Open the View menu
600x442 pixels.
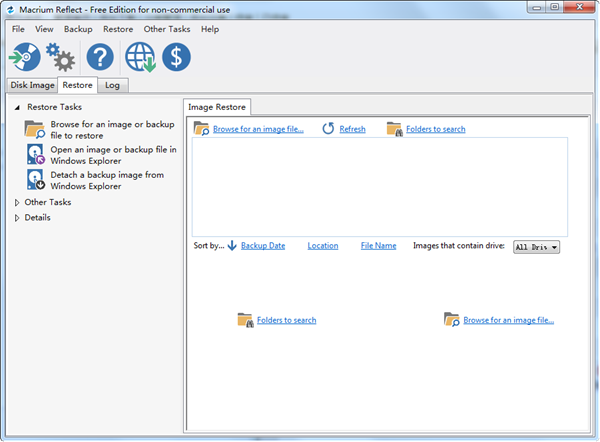pyautogui.click(x=44, y=29)
